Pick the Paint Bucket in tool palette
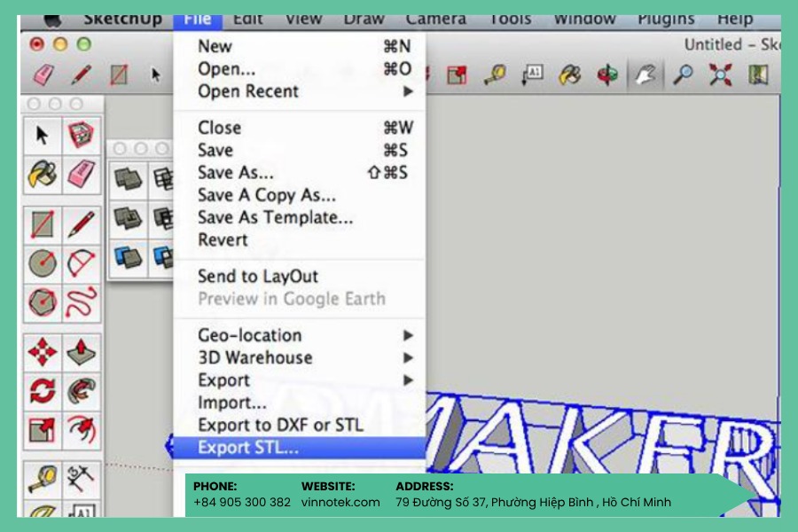The height and width of the screenshot is (532, 798). [43, 174]
